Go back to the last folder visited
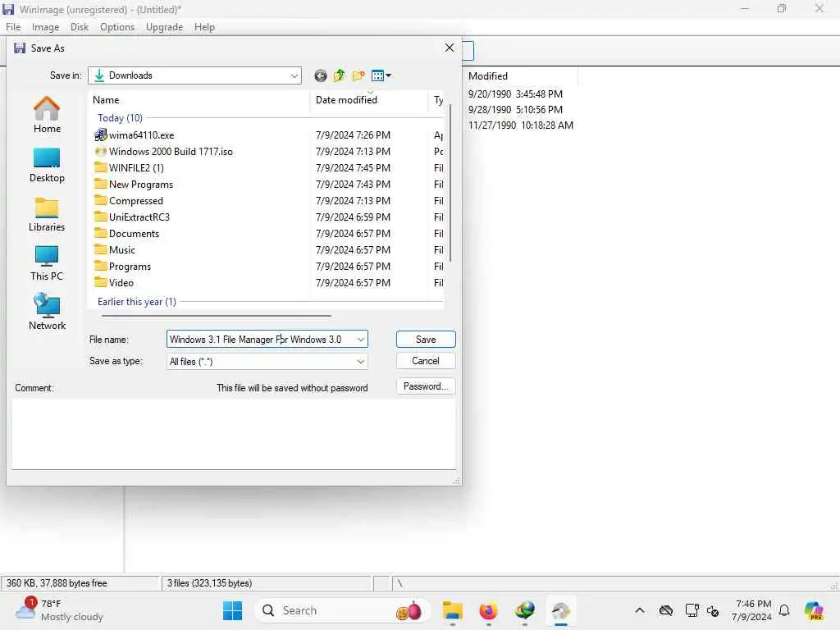840x630 pixels. coord(321,76)
